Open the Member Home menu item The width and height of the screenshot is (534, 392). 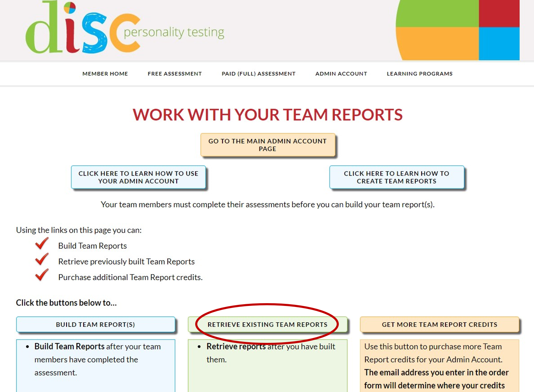click(105, 74)
